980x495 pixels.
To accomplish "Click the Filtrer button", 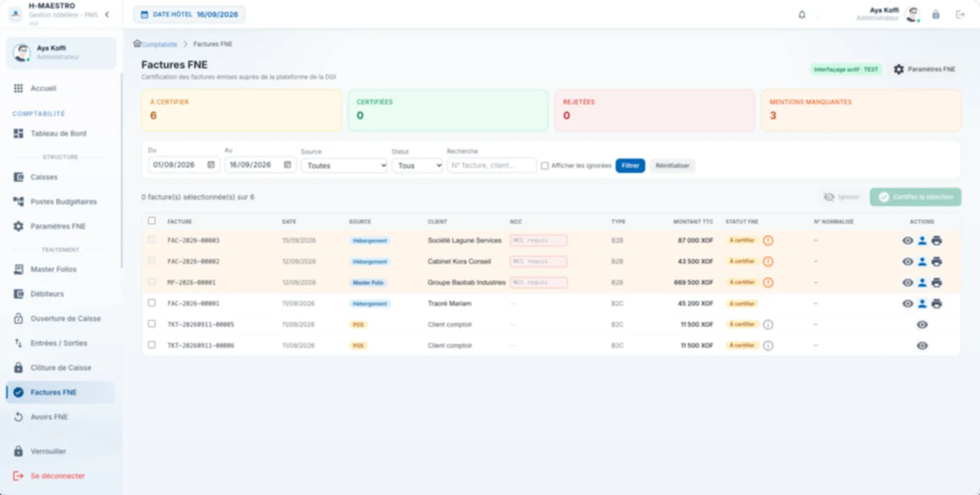I will click(630, 165).
